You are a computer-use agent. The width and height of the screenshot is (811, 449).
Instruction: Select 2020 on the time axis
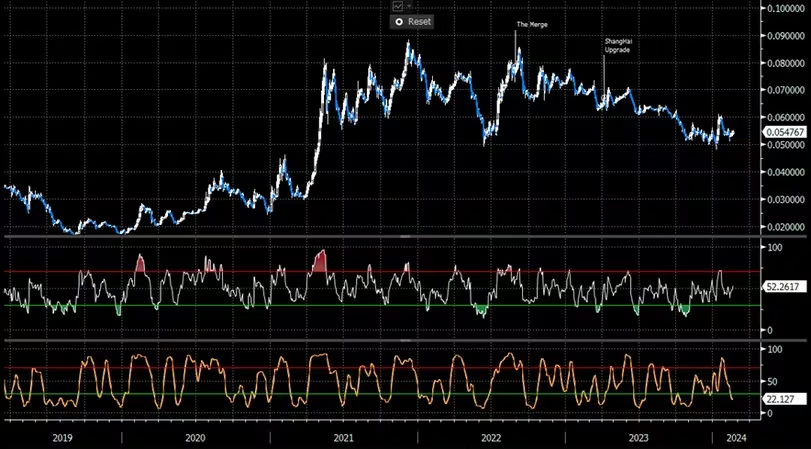coord(195,437)
